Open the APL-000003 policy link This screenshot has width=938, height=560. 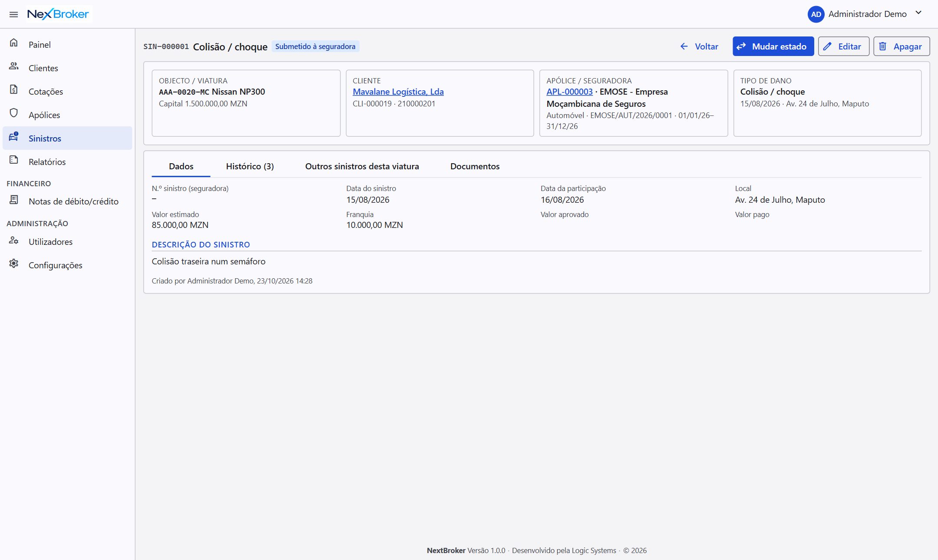click(x=569, y=92)
